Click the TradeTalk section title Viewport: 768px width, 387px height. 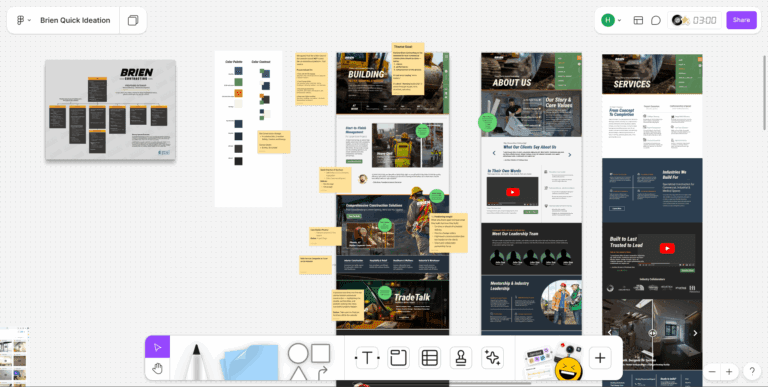(412, 297)
